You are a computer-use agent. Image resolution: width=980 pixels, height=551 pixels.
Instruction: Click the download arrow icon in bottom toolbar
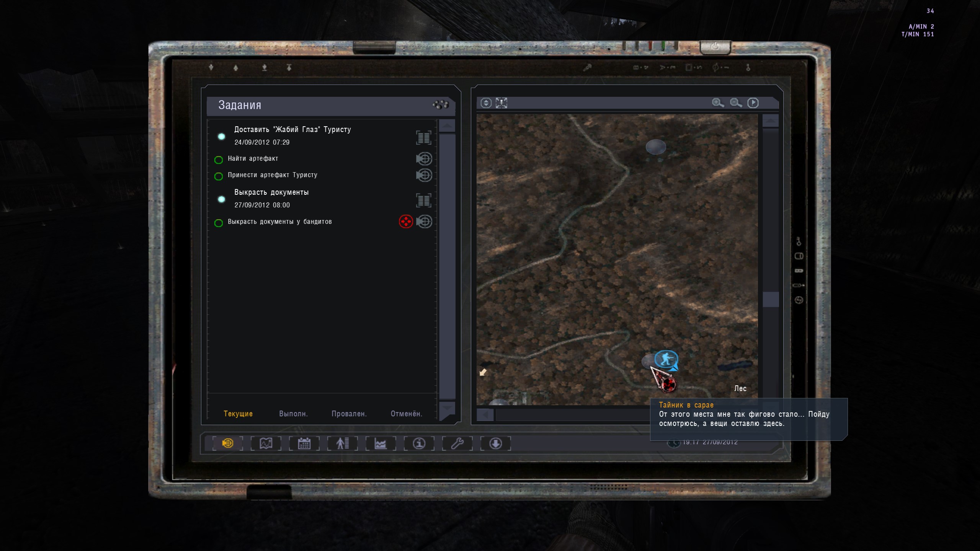pyautogui.click(x=495, y=443)
